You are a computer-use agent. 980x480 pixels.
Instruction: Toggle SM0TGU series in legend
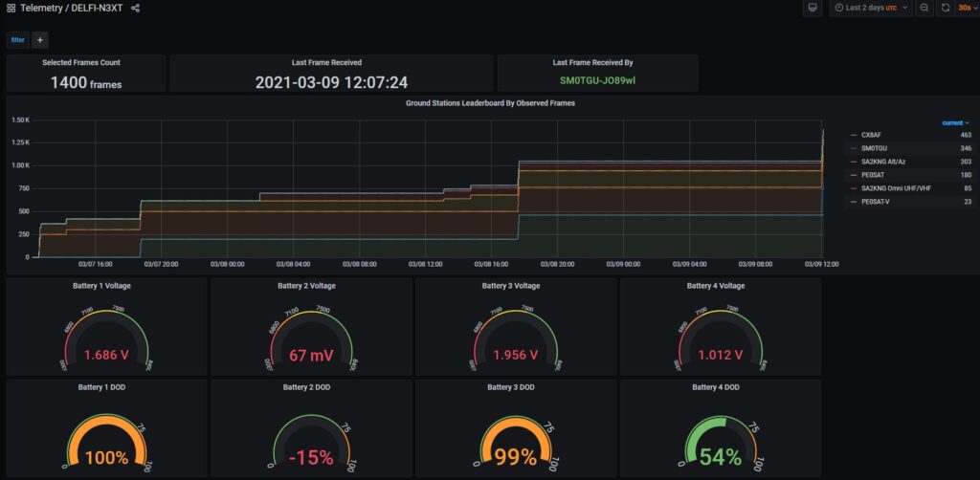tap(873, 148)
